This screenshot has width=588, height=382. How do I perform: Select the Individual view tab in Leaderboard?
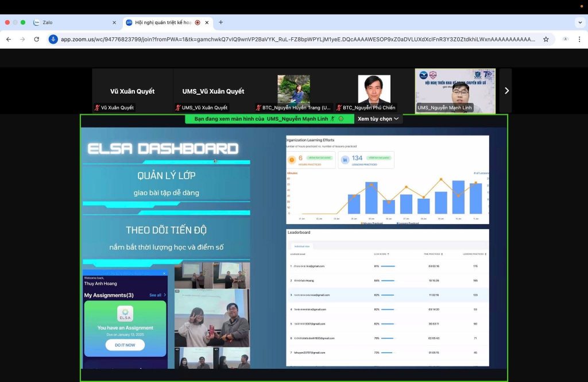(x=302, y=246)
